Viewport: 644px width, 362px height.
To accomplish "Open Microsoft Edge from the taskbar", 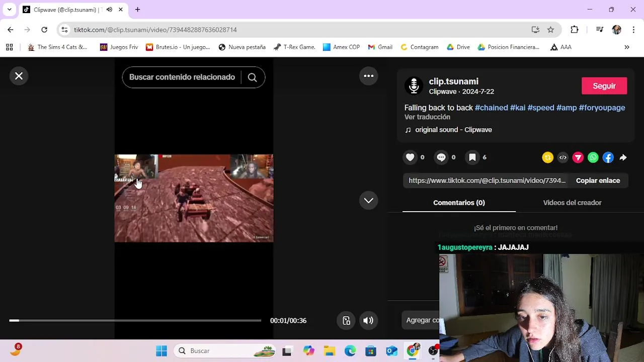I will [350, 351].
